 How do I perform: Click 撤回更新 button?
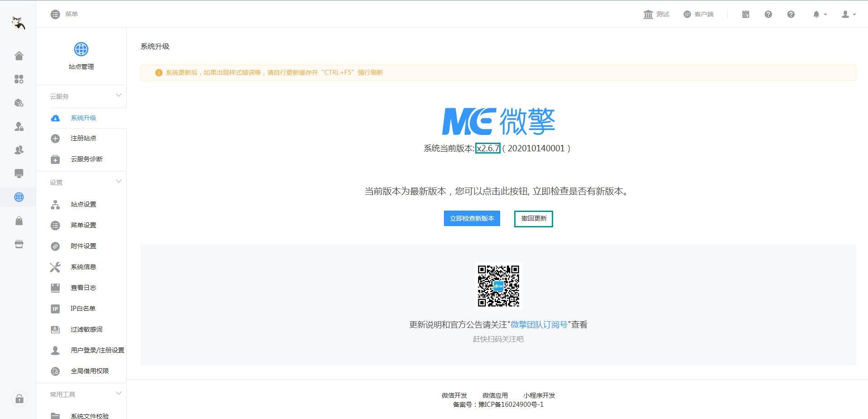point(534,219)
